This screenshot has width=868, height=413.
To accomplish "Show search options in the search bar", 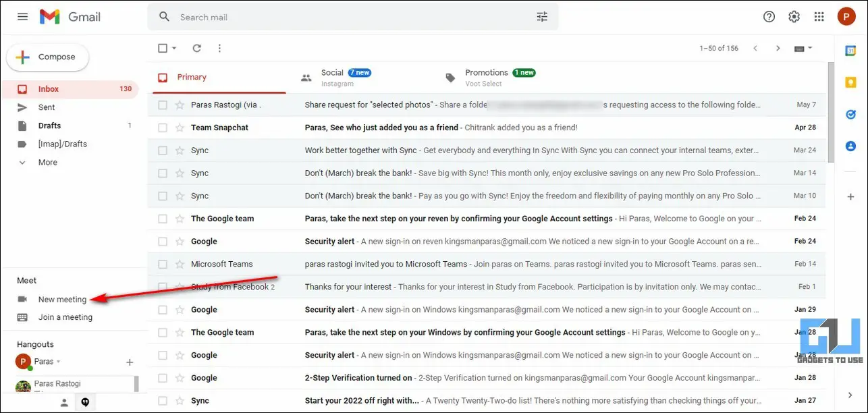I will (542, 17).
